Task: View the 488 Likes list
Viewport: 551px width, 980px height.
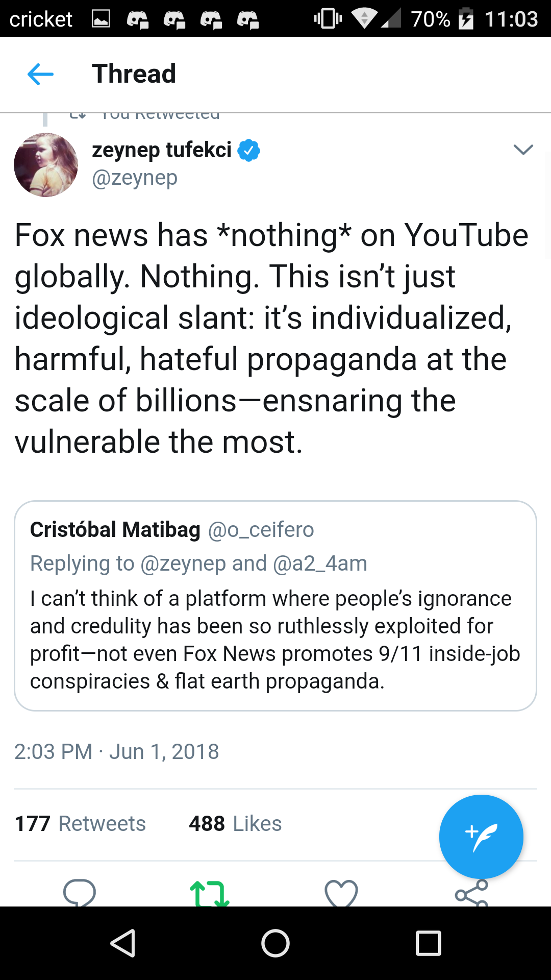Action: (x=235, y=824)
